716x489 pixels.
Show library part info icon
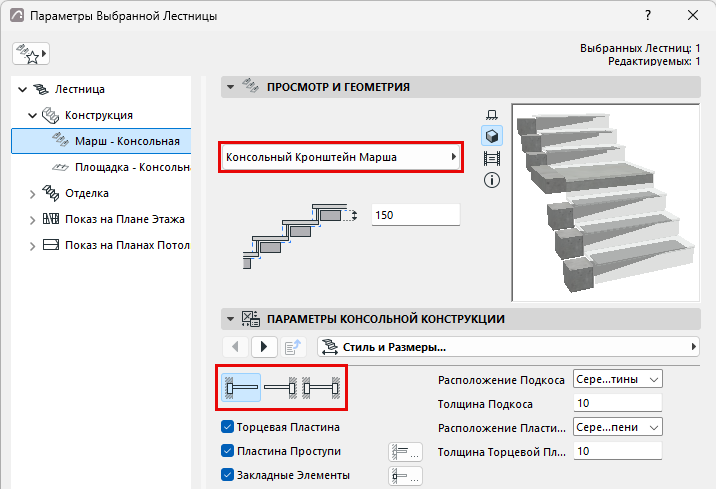(492, 180)
